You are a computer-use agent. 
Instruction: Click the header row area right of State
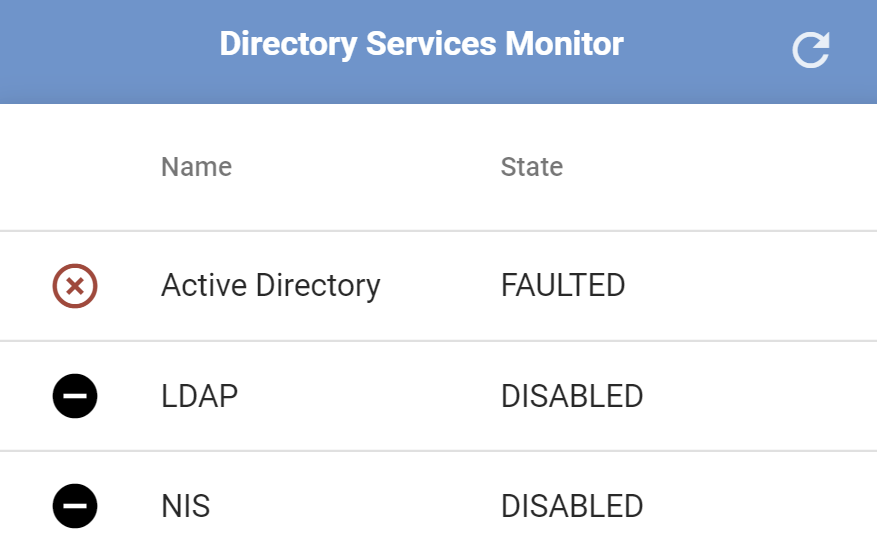(722, 167)
